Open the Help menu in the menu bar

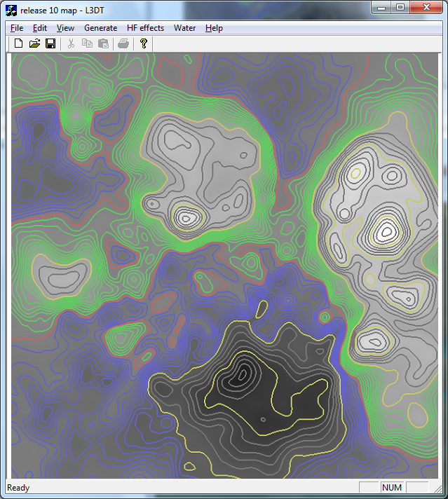[214, 28]
